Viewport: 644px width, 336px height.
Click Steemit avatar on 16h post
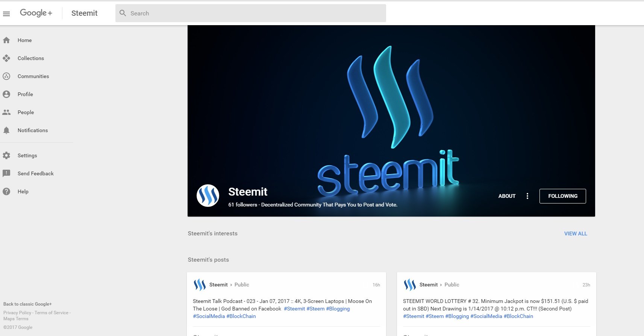click(200, 285)
